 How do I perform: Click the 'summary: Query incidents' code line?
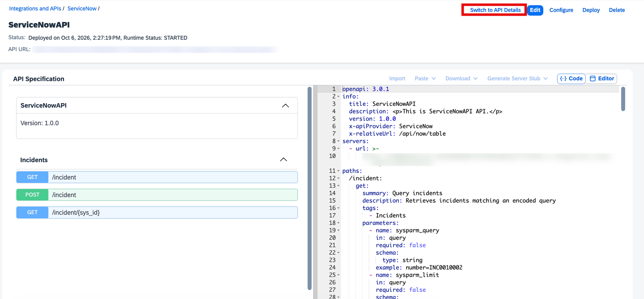pos(402,193)
